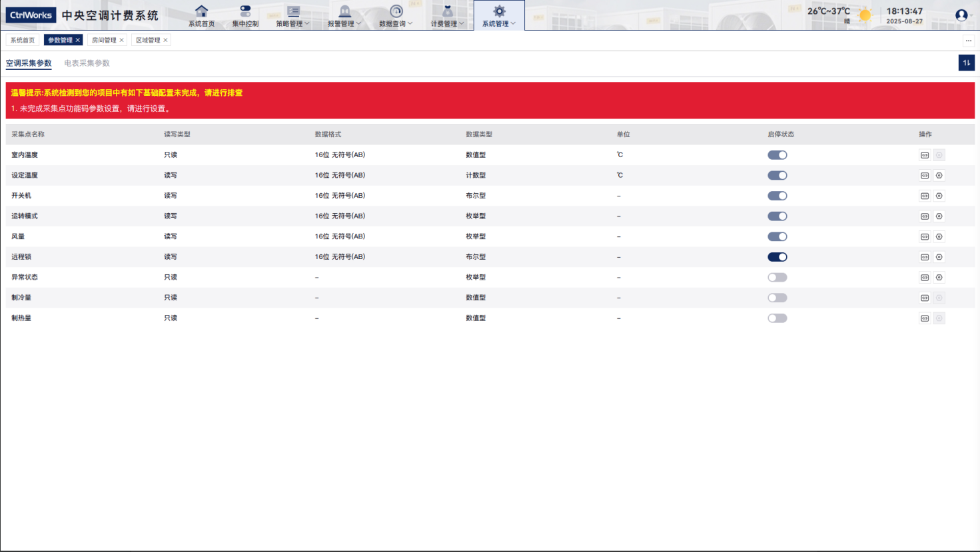Viewport: 980px width, 552px height.
Task: Expand the 策略管理 dropdown menu
Action: [292, 15]
